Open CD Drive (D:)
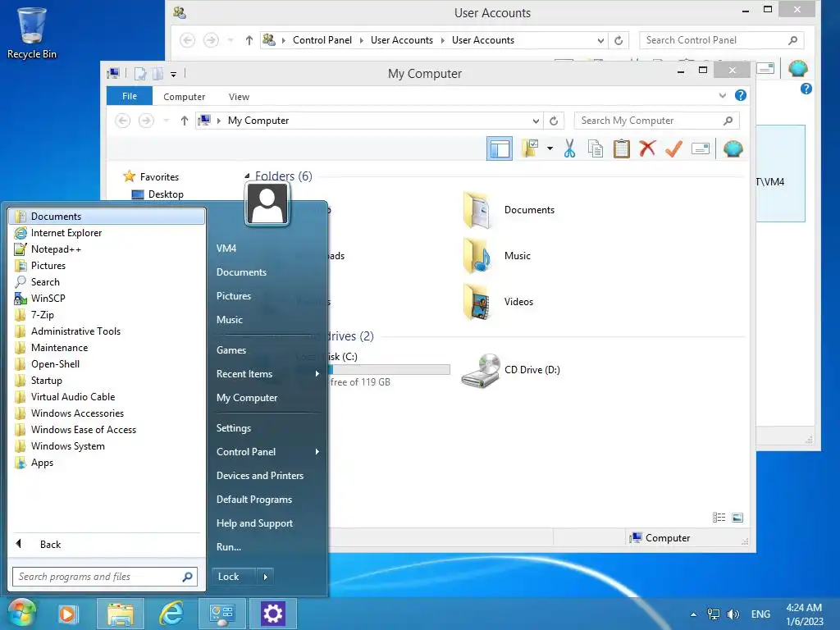This screenshot has width=840, height=630. (510, 370)
